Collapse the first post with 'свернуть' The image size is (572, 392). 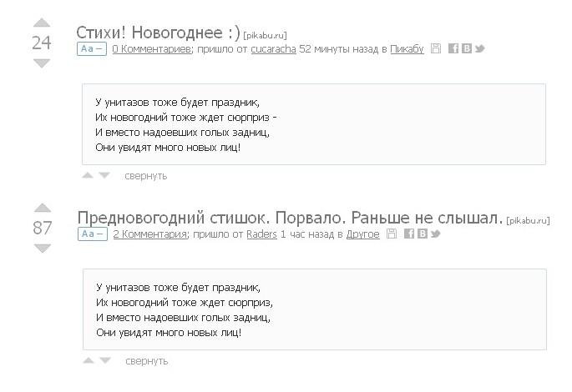[x=145, y=176]
